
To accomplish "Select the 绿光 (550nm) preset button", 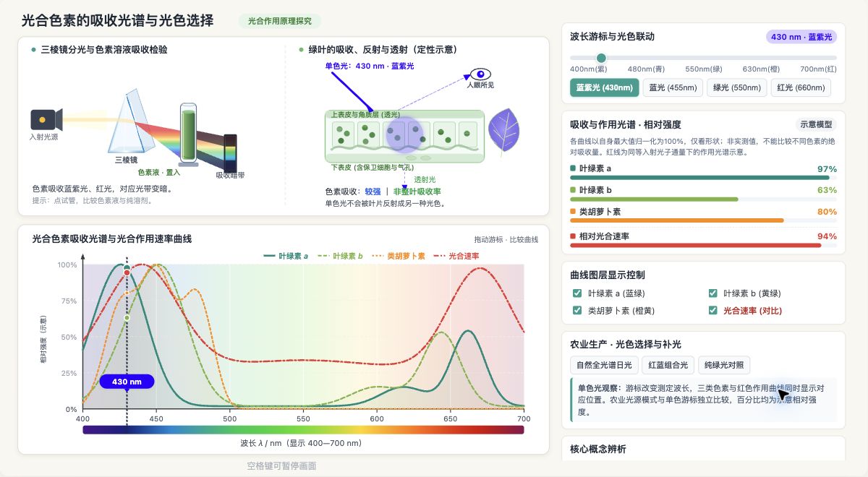I will click(x=736, y=87).
